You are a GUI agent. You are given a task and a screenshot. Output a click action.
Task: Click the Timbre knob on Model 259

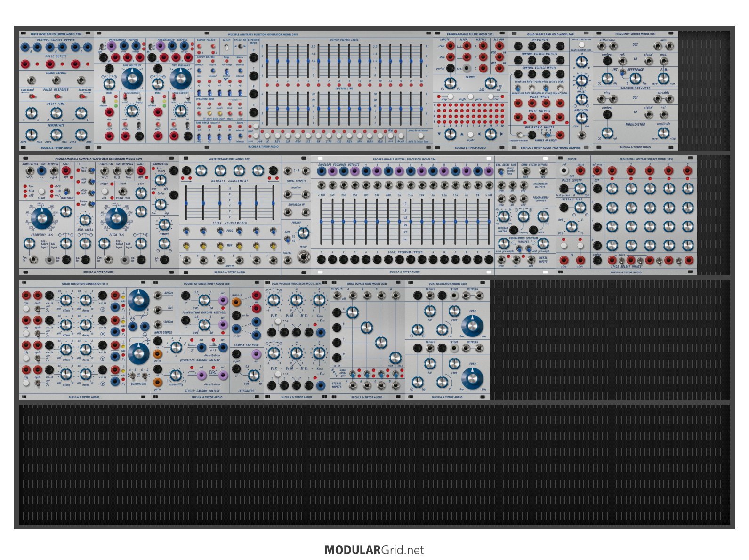pos(164,224)
